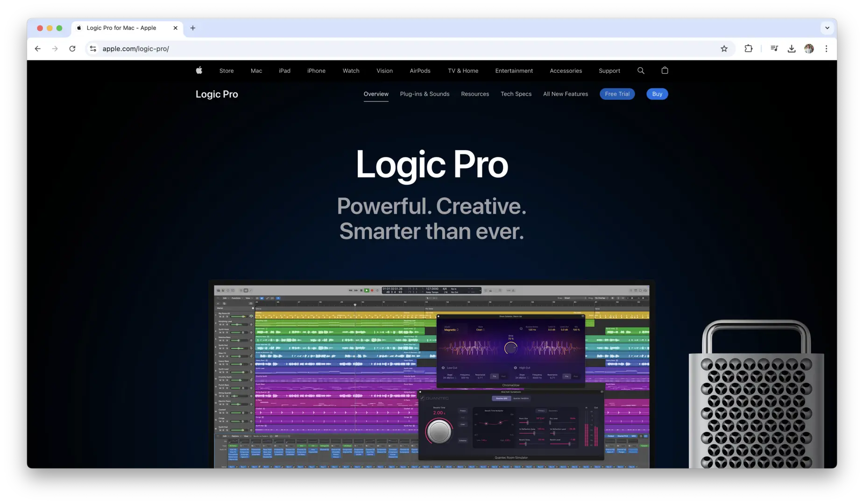Toggle the Low Cut power button in ChromaGlow
Image resolution: width=864 pixels, height=504 pixels.
[443, 368]
